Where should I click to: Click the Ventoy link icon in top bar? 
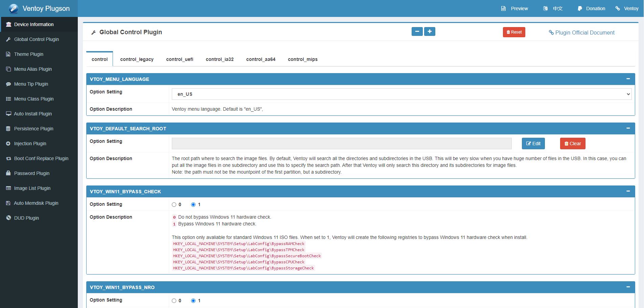618,8
